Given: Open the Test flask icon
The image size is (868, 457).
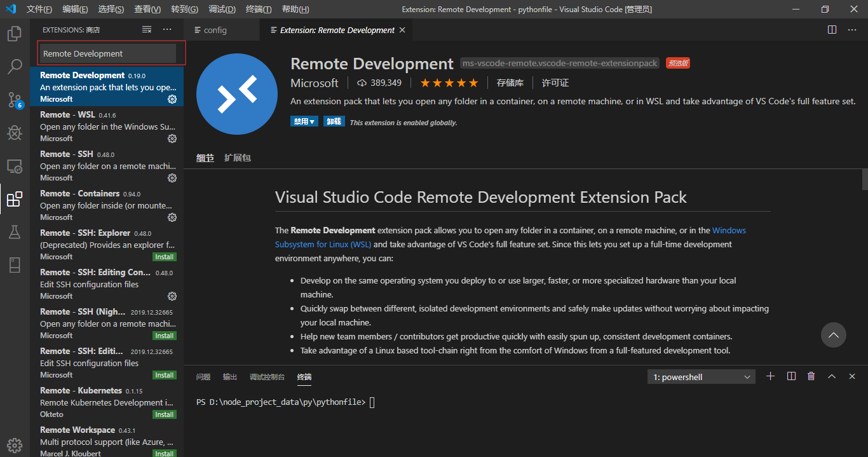Looking at the screenshot, I should [15, 232].
